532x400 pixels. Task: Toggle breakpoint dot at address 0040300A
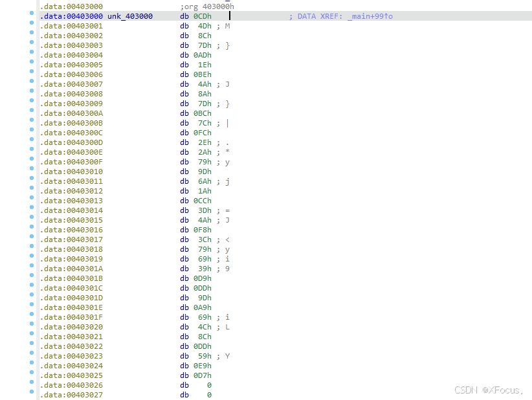32,110
